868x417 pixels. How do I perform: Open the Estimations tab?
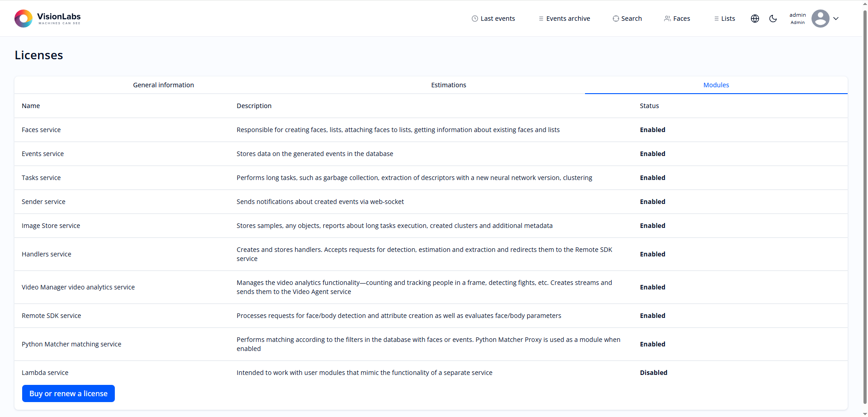448,85
